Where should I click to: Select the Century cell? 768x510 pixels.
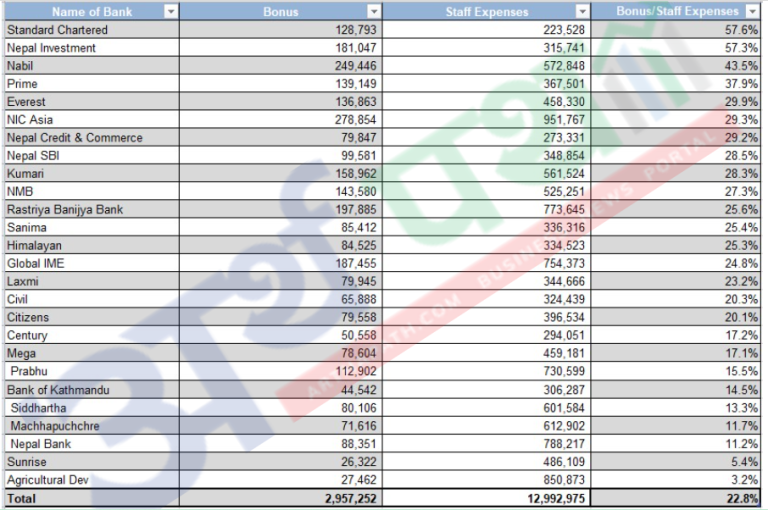[92, 335]
